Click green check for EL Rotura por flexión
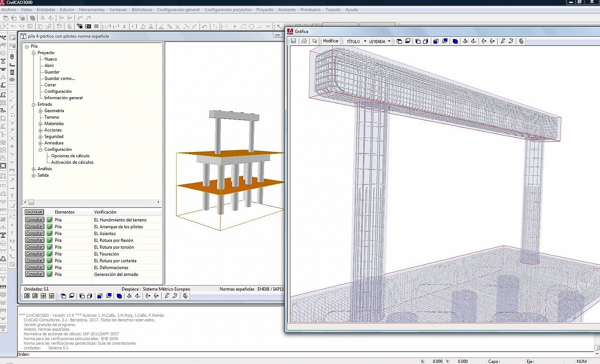 50,240
